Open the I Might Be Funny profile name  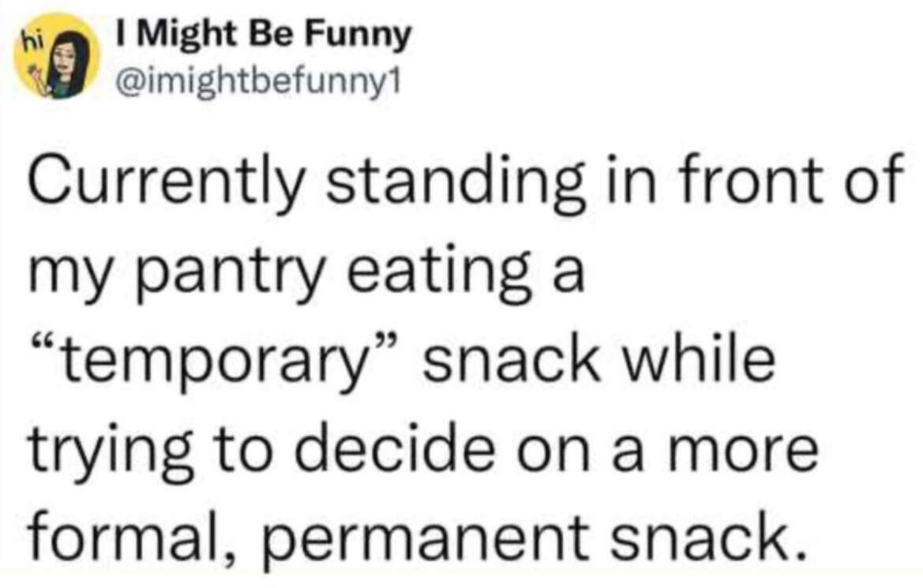click(264, 35)
